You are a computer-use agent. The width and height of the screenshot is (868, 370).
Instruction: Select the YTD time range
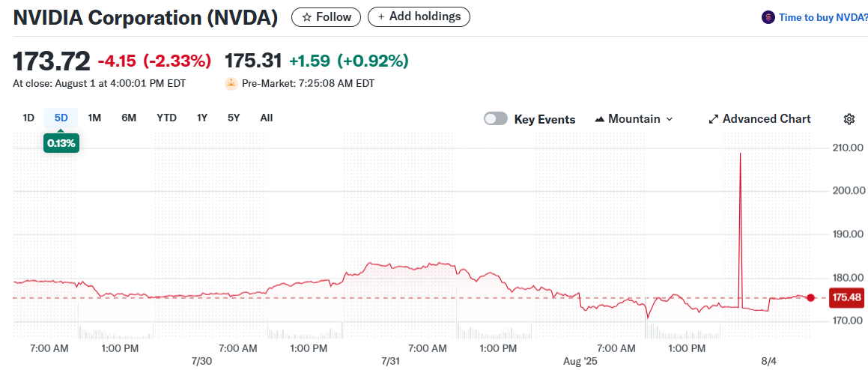(166, 118)
